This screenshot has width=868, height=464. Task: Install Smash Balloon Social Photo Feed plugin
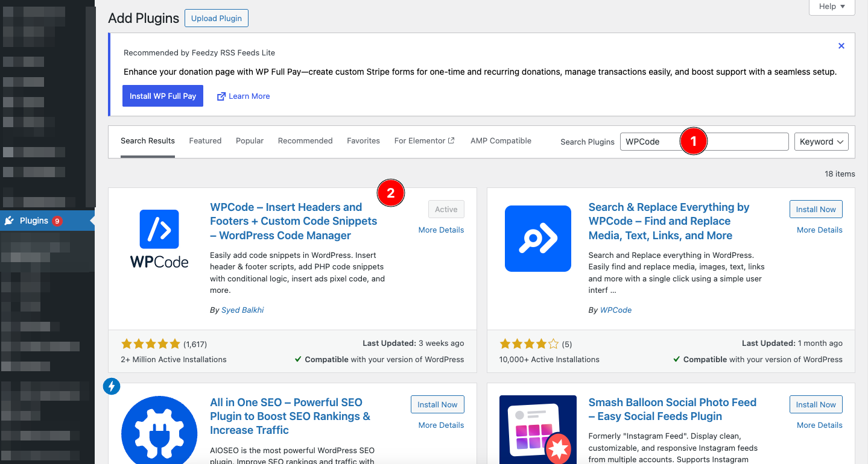(816, 404)
